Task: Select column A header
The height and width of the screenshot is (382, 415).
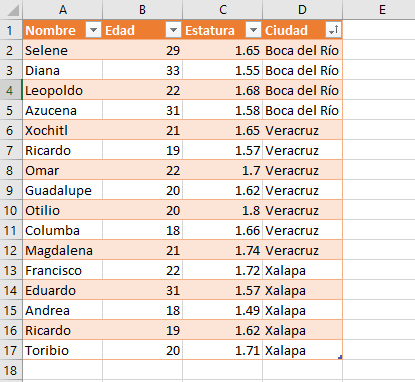Action: point(63,10)
